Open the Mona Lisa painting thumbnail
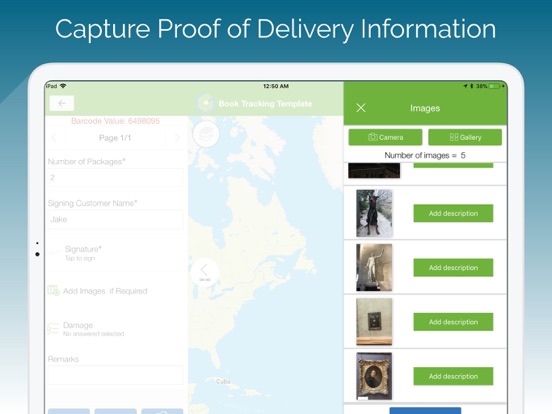The image size is (552, 414). click(x=374, y=322)
